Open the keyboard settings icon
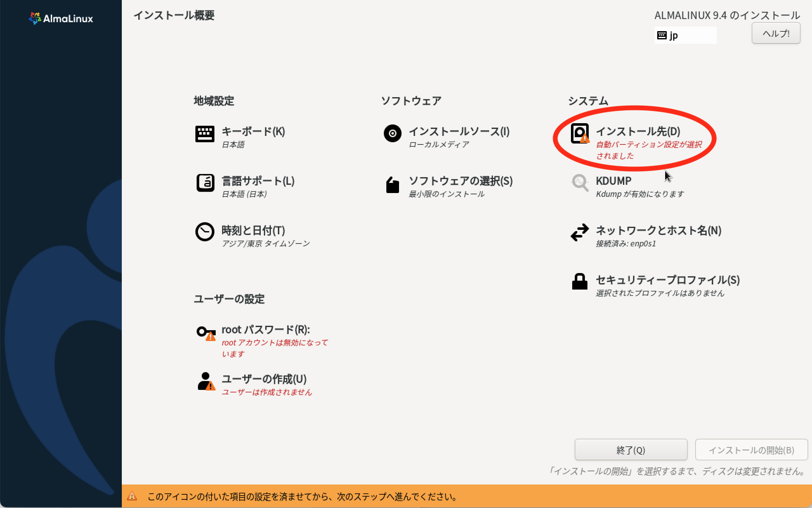 click(205, 134)
